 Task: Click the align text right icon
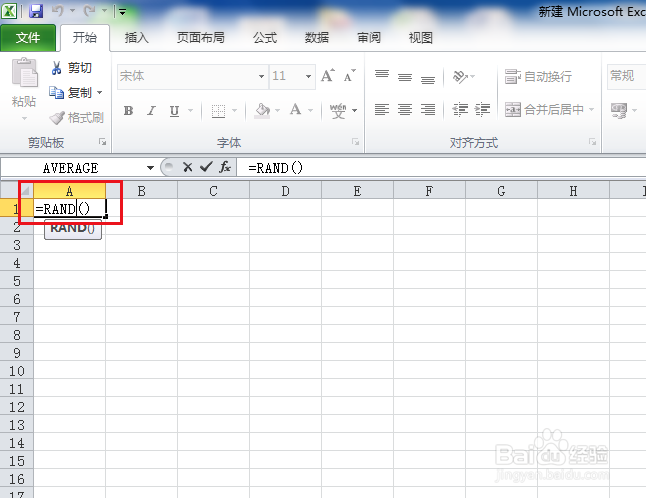428,110
